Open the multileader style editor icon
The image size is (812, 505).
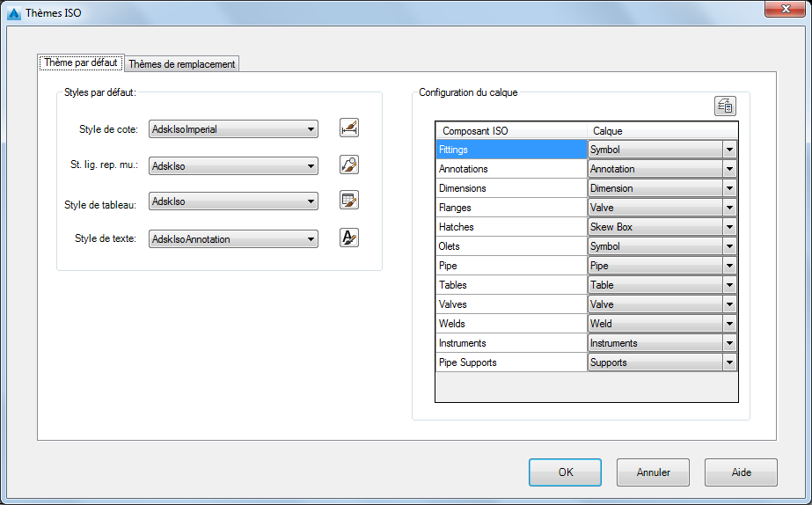(349, 165)
